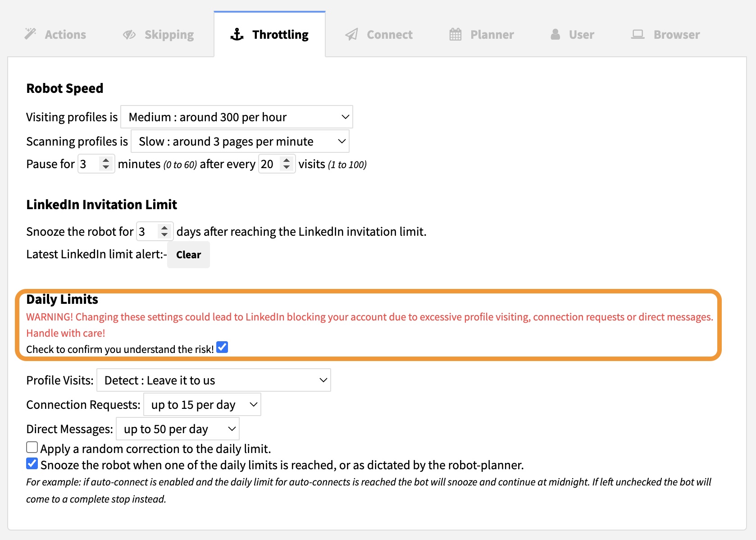The image size is (756, 540).
Task: Click the visits count stepper arrows
Action: (x=287, y=164)
